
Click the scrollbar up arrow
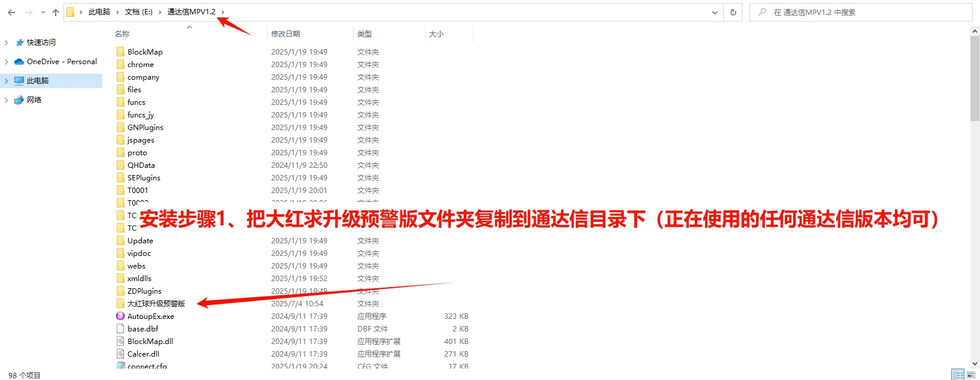975,31
